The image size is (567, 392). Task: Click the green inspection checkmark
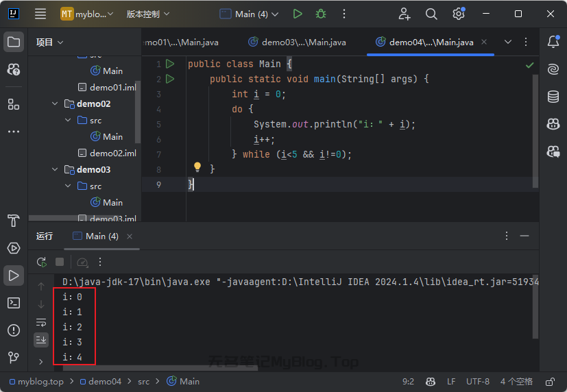[x=529, y=65]
